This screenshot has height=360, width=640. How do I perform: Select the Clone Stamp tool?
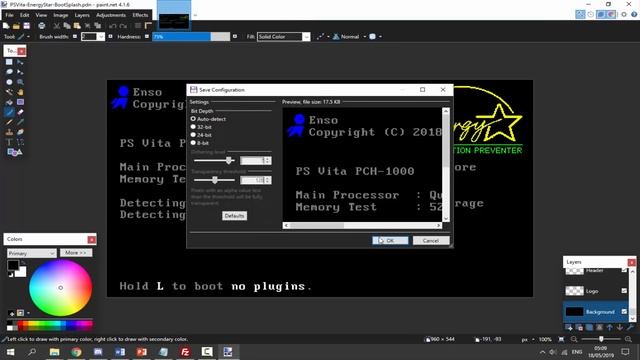(x=9, y=132)
